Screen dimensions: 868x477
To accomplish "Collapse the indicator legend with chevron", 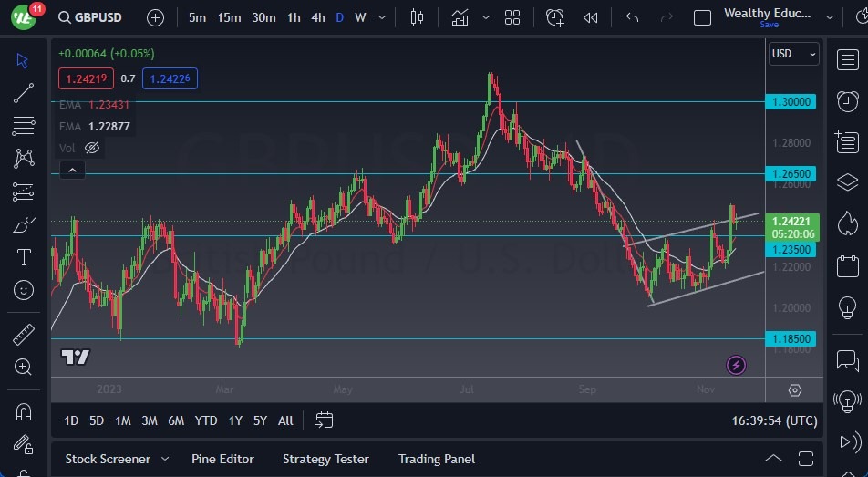I will (71, 170).
